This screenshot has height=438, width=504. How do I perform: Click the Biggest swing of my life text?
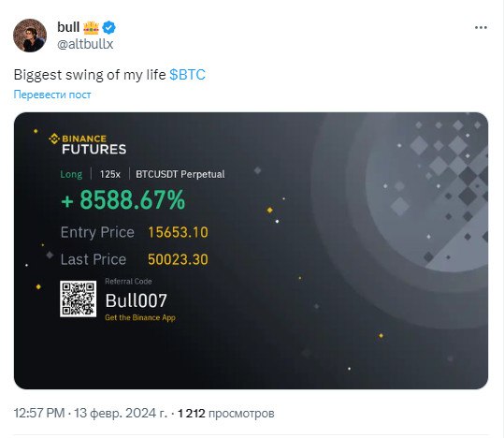pyautogui.click(x=90, y=75)
